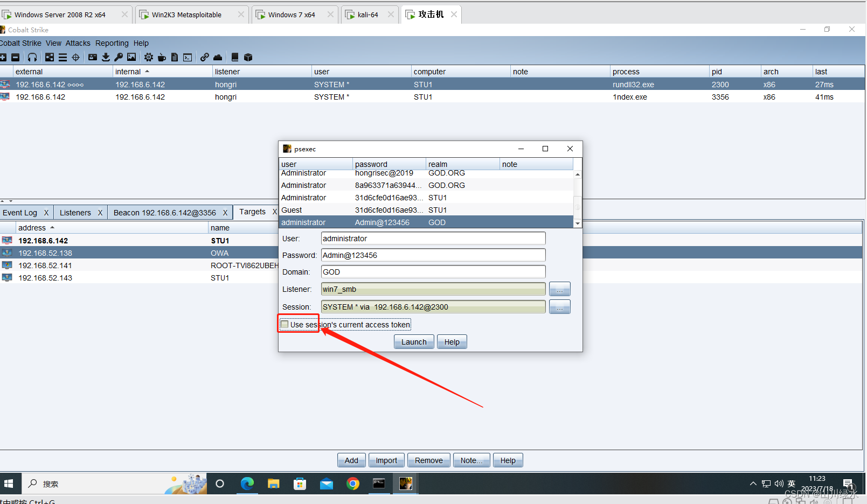This screenshot has width=867, height=504.
Task: Switch to the Listeners tab
Action: (75, 213)
